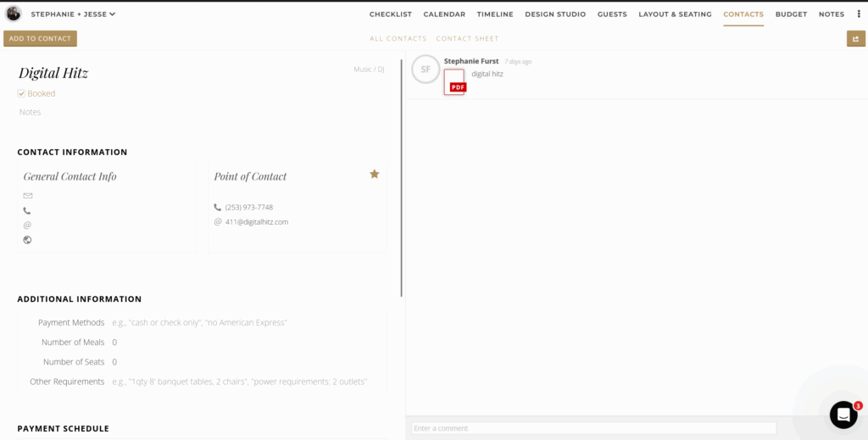Open the Calendar tab
Viewport: 868px width, 440px height.
444,14
